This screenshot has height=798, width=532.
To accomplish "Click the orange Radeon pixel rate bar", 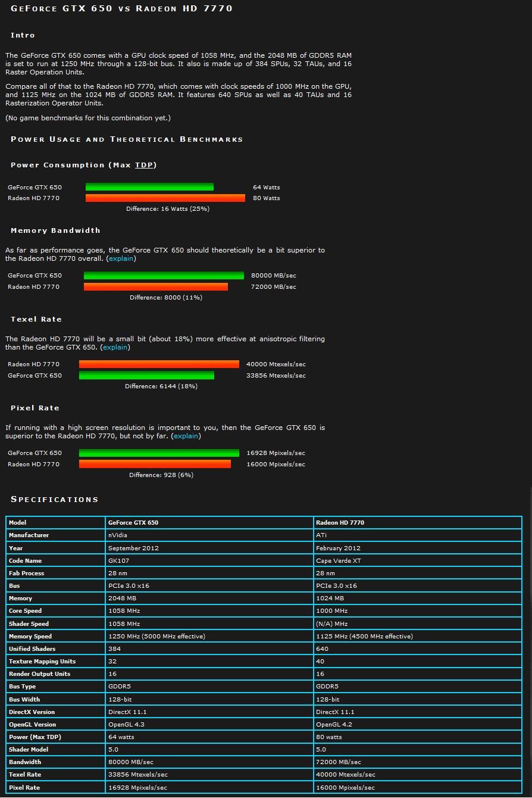I will [x=155, y=465].
